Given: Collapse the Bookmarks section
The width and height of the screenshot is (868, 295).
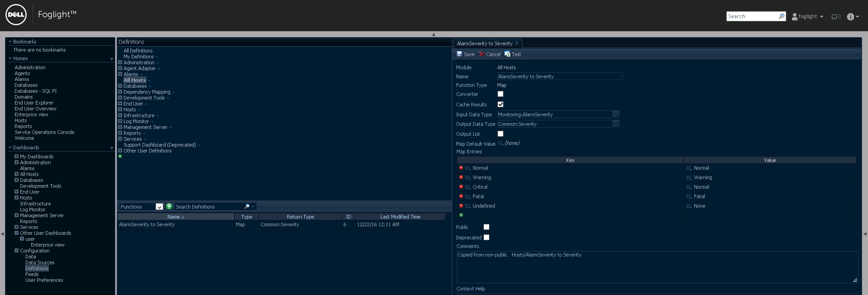Looking at the screenshot, I should (x=10, y=42).
